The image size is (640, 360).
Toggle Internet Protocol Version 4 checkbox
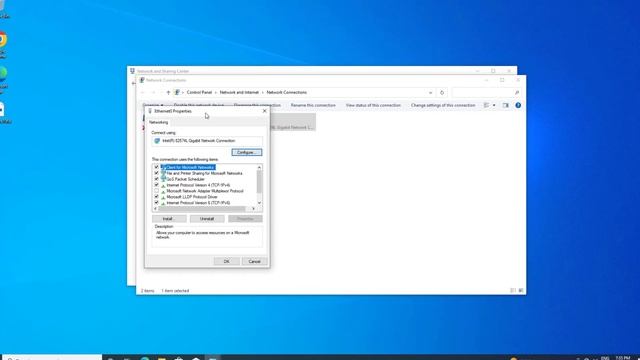point(156,185)
